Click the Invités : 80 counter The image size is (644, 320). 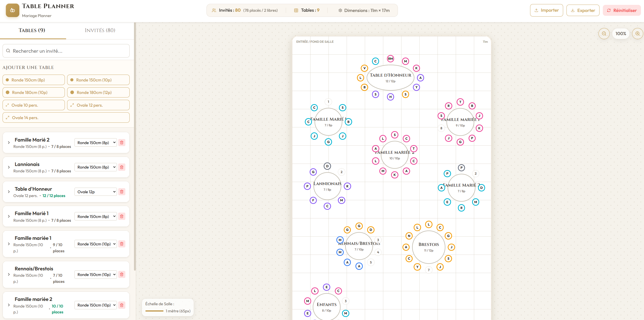[x=245, y=10]
